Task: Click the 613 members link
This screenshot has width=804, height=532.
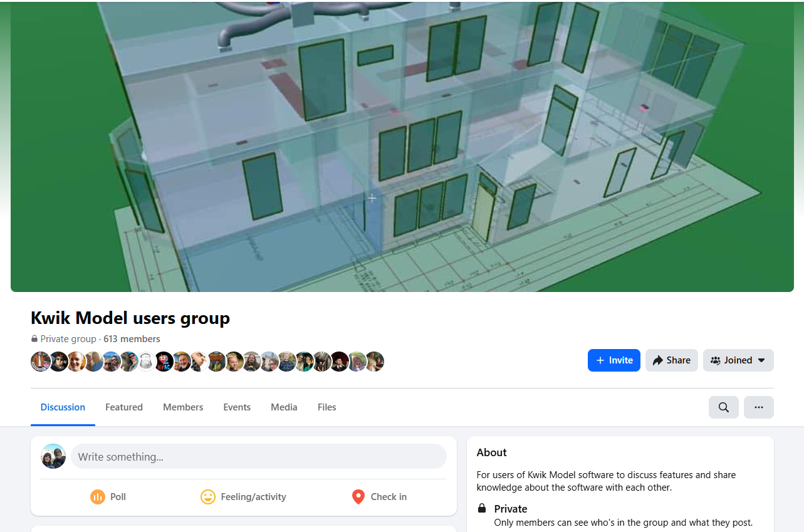Action: point(132,339)
